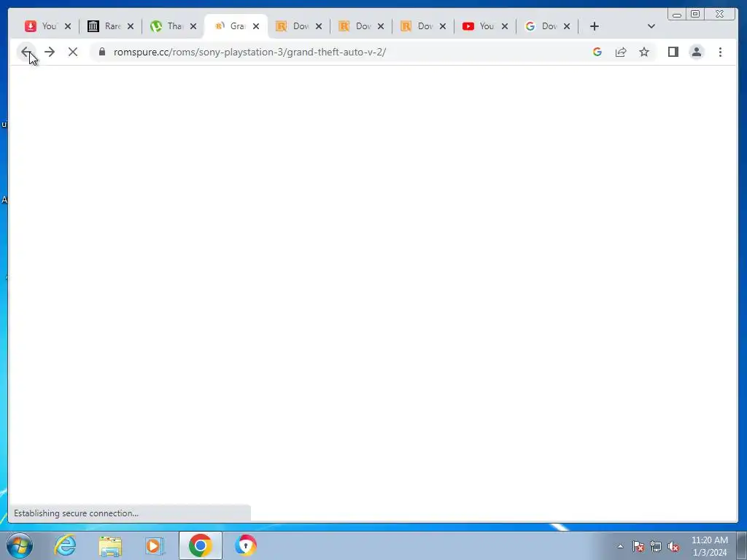Close the uTorrent 'Tha' tab
Screen dimensions: 747x560
pyautogui.click(x=193, y=26)
